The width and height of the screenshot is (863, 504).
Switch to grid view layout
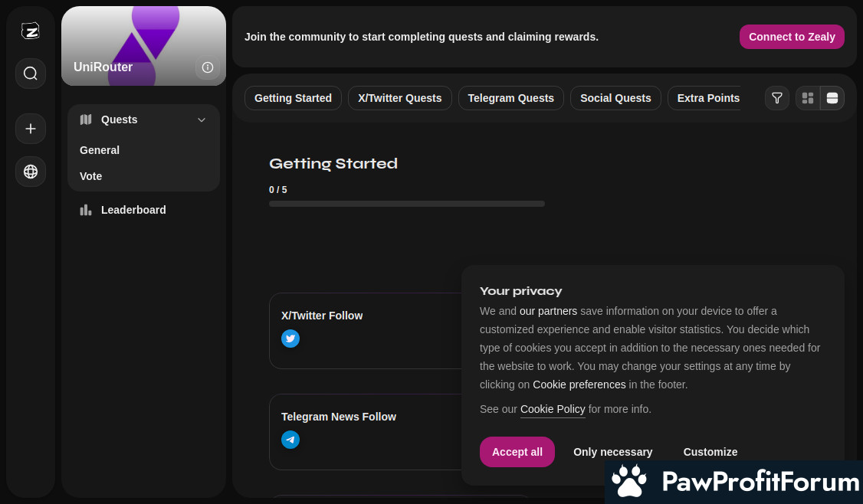[807, 98]
